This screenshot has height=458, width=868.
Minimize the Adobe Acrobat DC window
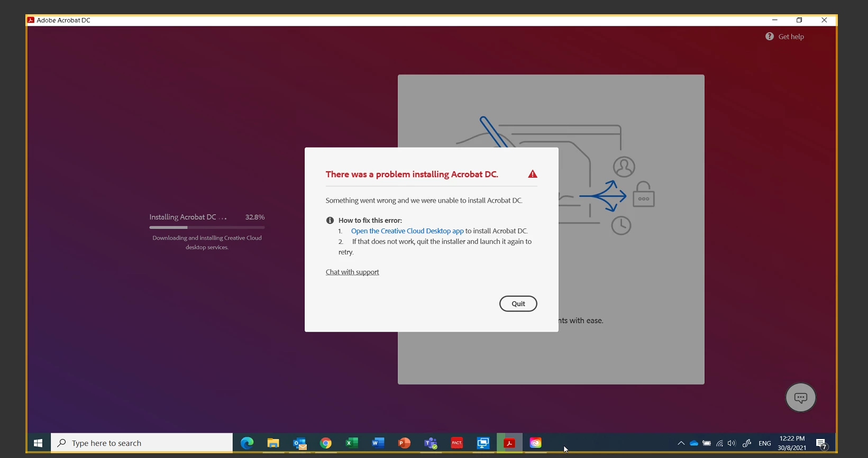tap(775, 20)
